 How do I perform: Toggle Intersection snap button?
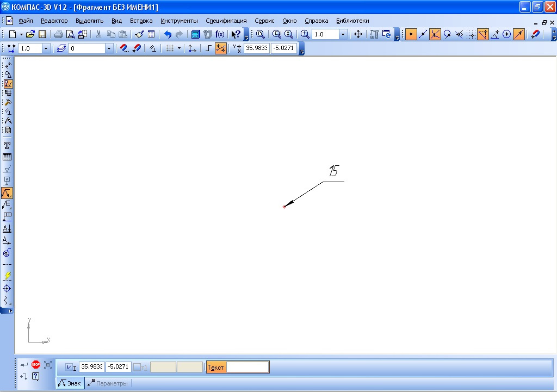click(435, 34)
